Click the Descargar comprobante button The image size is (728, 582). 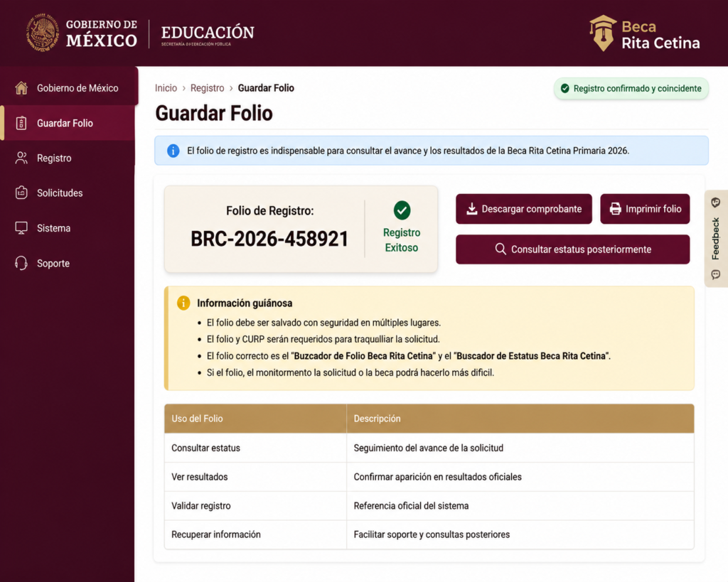(x=524, y=209)
